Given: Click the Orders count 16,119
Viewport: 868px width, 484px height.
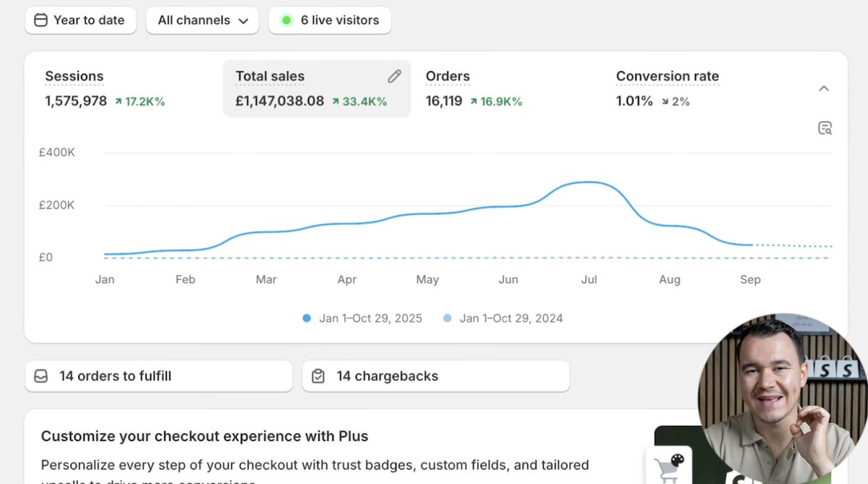Looking at the screenshot, I should [x=444, y=101].
